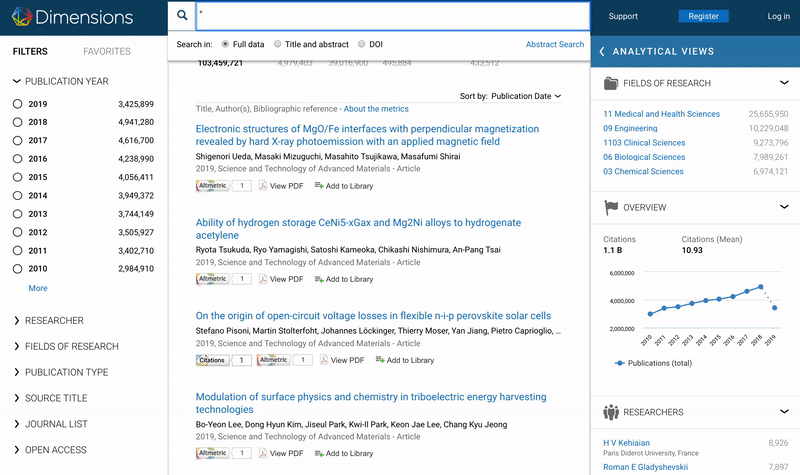This screenshot has width=800, height=475.
Task: Click the magnifying glass search icon
Action: (181, 16)
